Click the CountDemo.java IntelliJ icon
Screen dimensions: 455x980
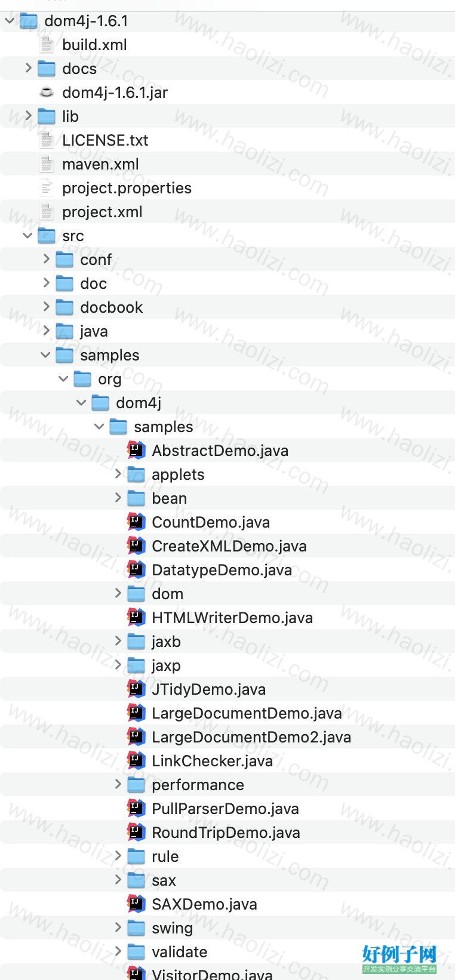(x=136, y=522)
